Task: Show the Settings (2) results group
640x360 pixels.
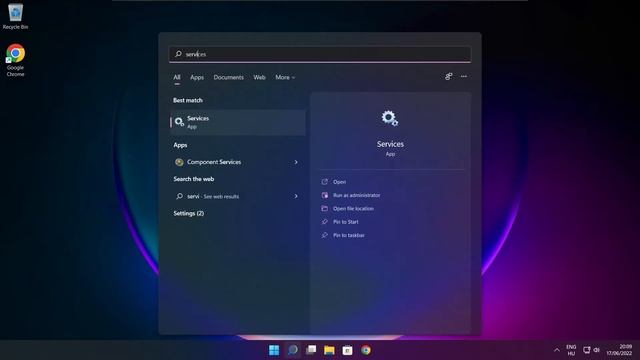Action: point(189,213)
